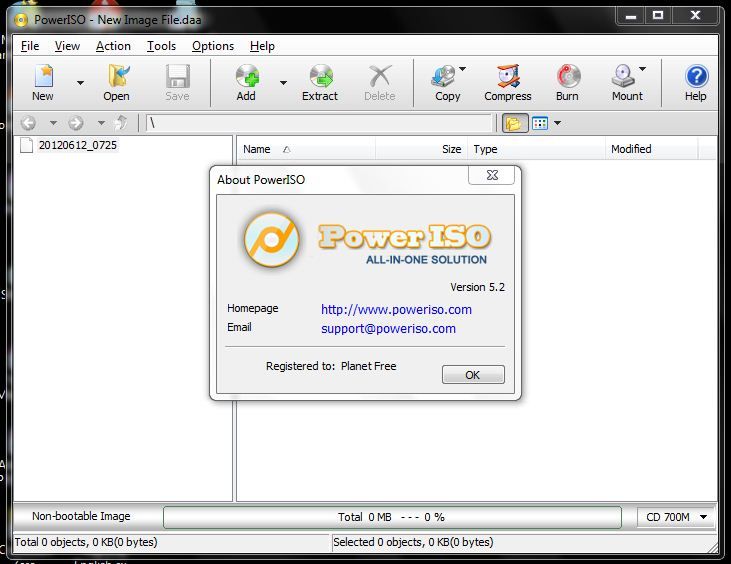
Task: Expand the Add button dropdown arrow
Action: point(283,83)
